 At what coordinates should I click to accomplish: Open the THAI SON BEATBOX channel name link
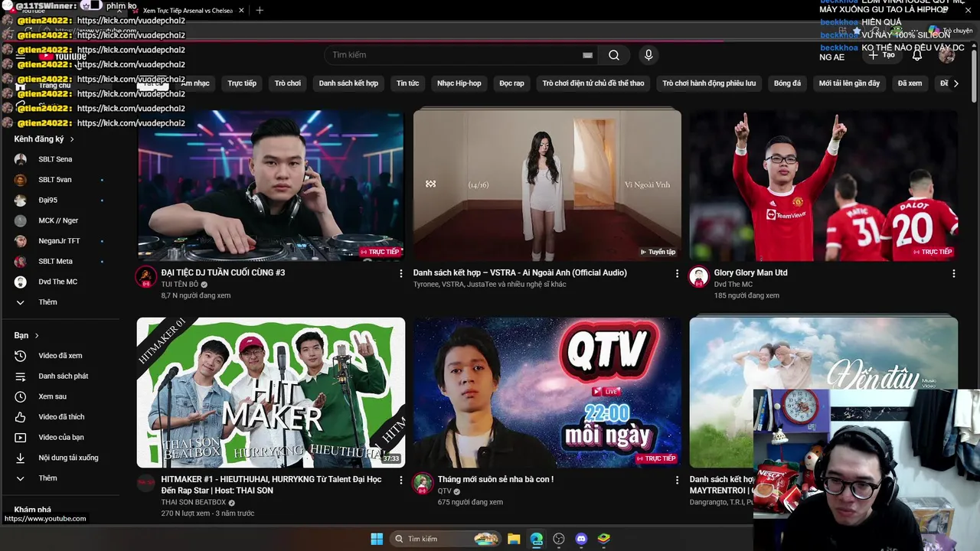pos(193,503)
